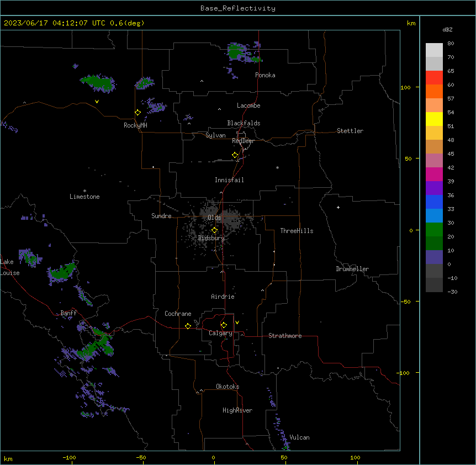Pick the salmon 57–54 dBZ legend swatch
Viewport: 476px width, 465px height.
pyautogui.click(x=434, y=105)
